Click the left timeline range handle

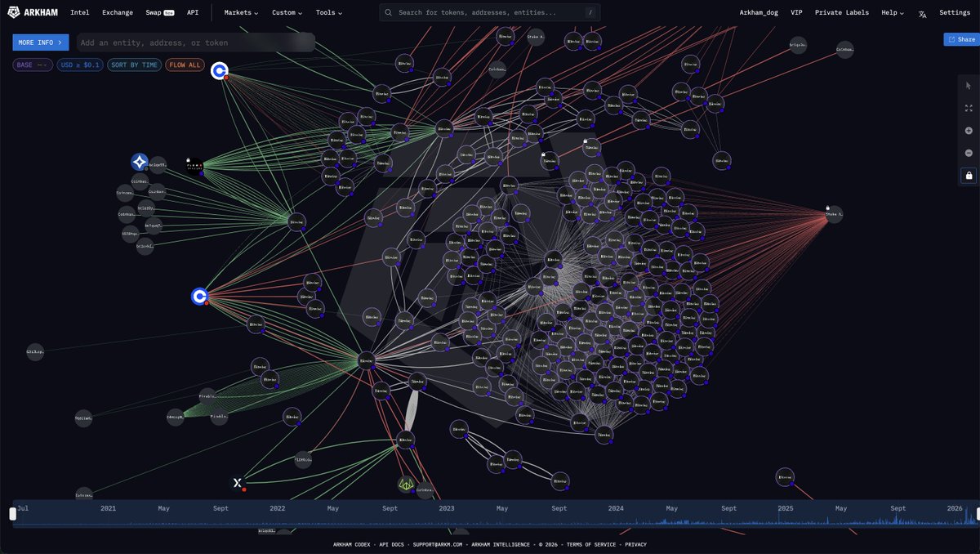pos(12,514)
